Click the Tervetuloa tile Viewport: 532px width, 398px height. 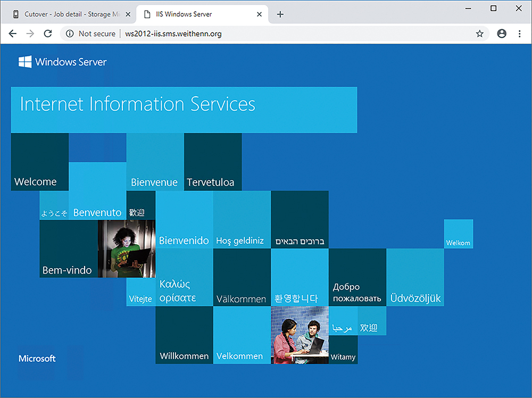[x=213, y=162]
